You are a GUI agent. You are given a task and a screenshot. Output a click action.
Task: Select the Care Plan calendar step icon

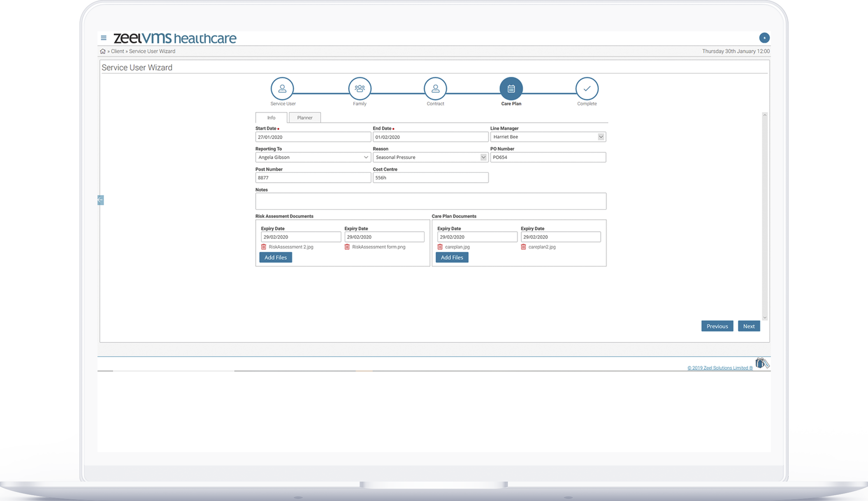pos(511,88)
